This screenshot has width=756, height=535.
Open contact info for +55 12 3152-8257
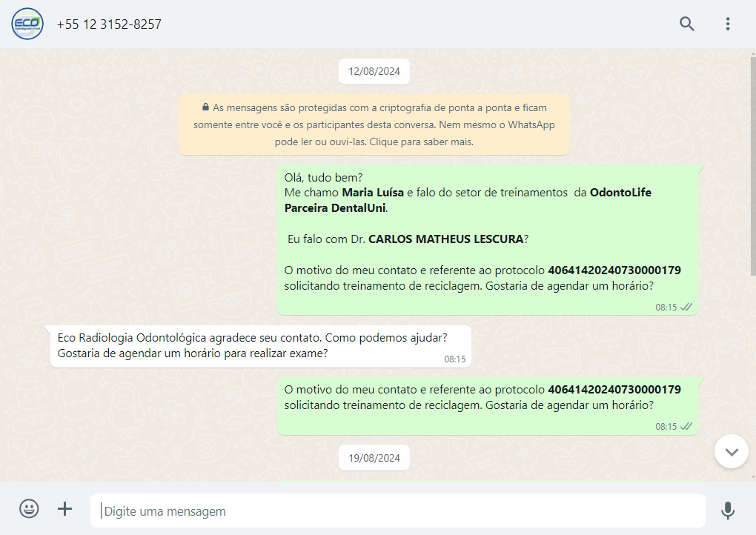(x=109, y=24)
